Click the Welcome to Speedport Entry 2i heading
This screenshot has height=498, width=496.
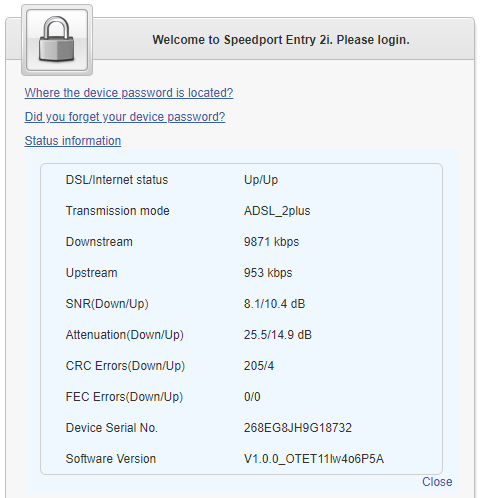[x=281, y=40]
